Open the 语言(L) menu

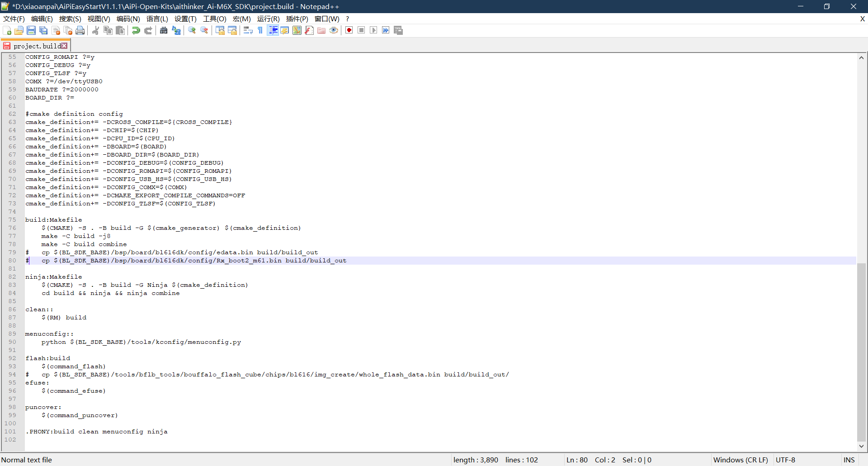(157, 19)
